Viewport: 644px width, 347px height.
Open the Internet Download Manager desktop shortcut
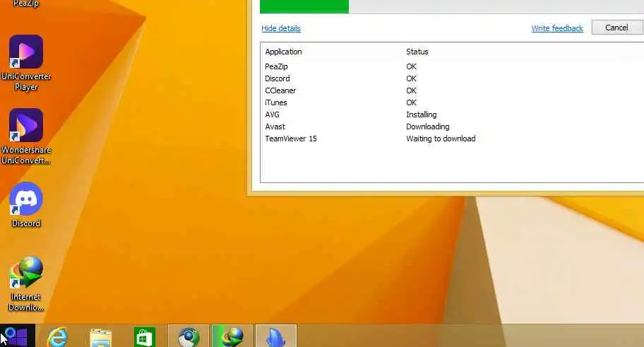26,283
